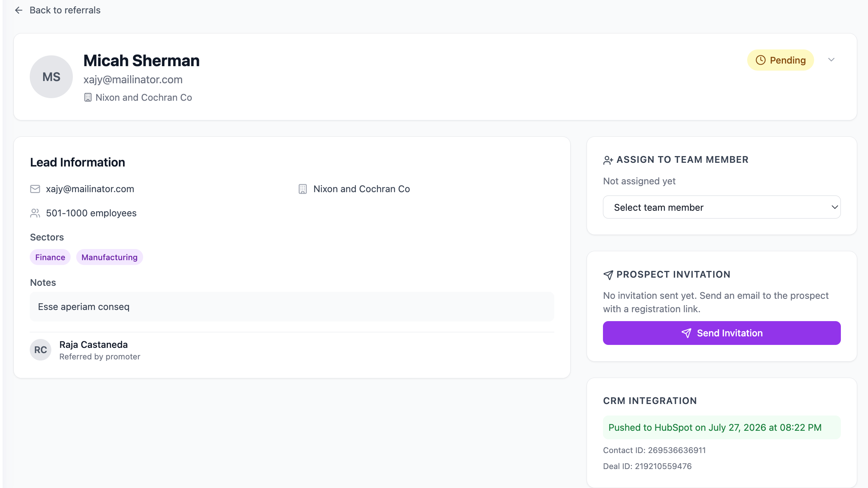868x488 pixels.
Task: Click the Micah Sherman name heading
Action: [142, 61]
